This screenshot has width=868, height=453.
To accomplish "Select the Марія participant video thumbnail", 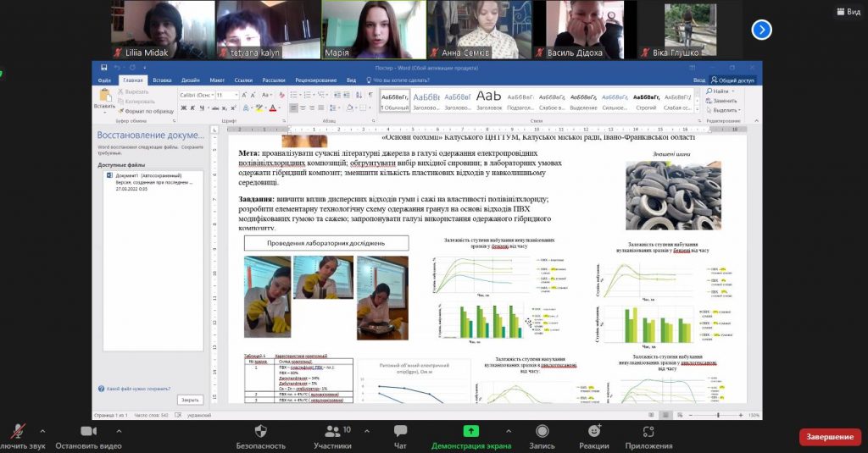I will pos(373,30).
